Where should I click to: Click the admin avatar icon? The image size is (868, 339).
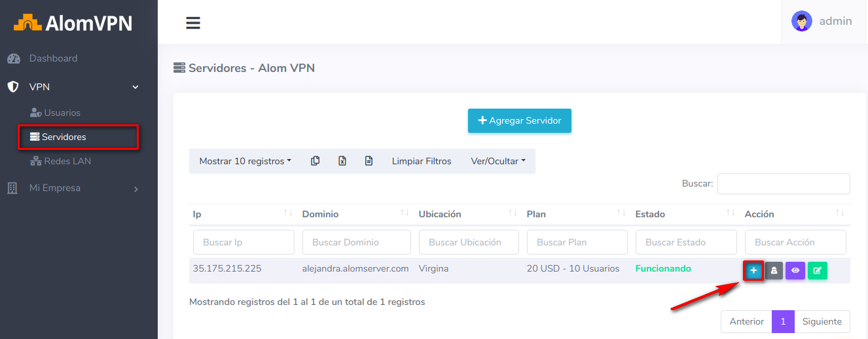click(x=801, y=22)
